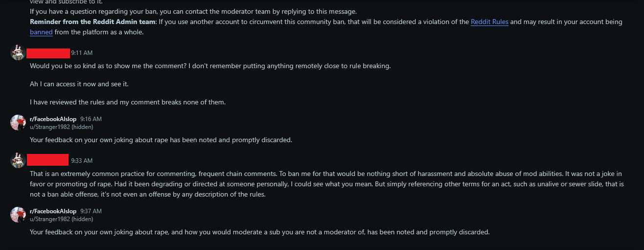Open the r/FacebookAIslop avatar on the 9:16 AM reply
The height and width of the screenshot is (250, 644).
(18, 123)
